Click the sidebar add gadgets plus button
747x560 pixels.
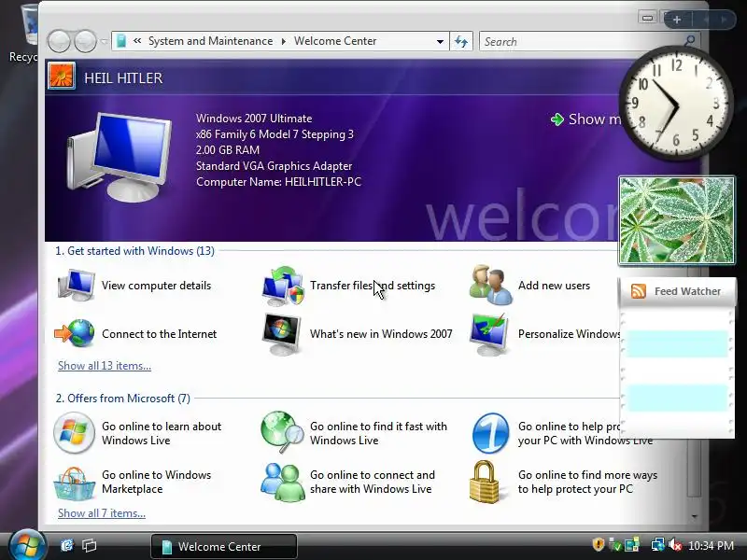677,20
